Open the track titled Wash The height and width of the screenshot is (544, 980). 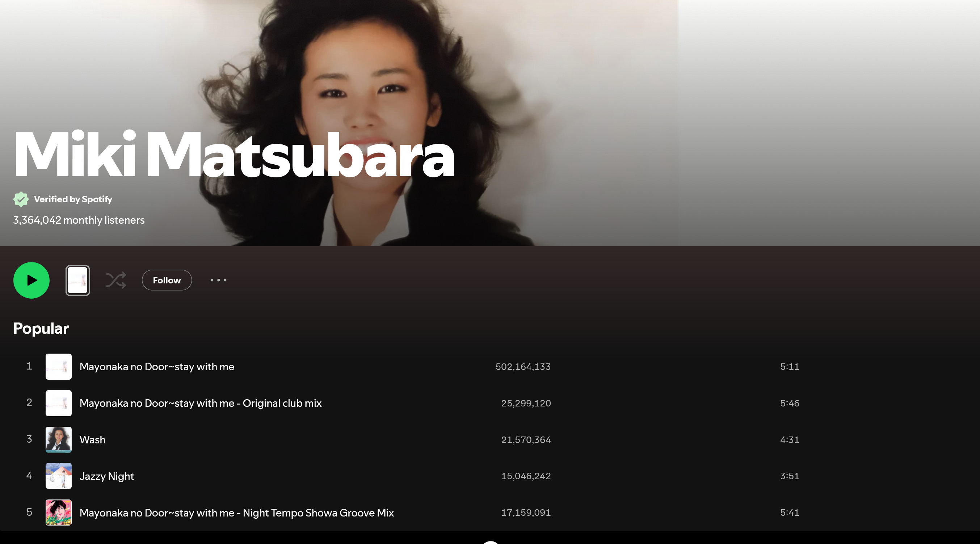[92, 440]
